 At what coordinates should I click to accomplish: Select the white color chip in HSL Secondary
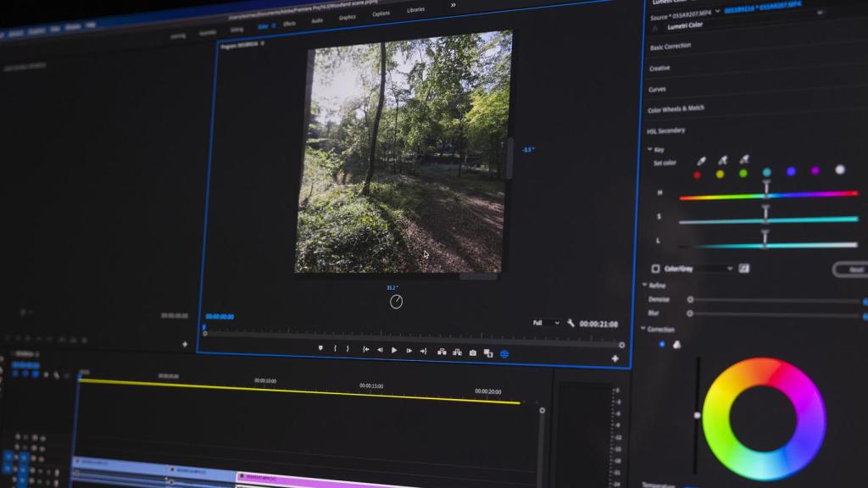(839, 170)
